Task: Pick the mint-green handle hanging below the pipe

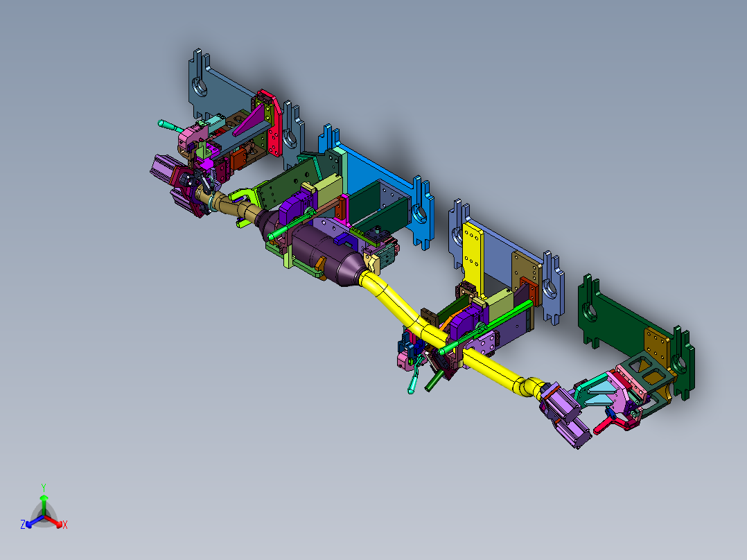Action: [x=413, y=383]
